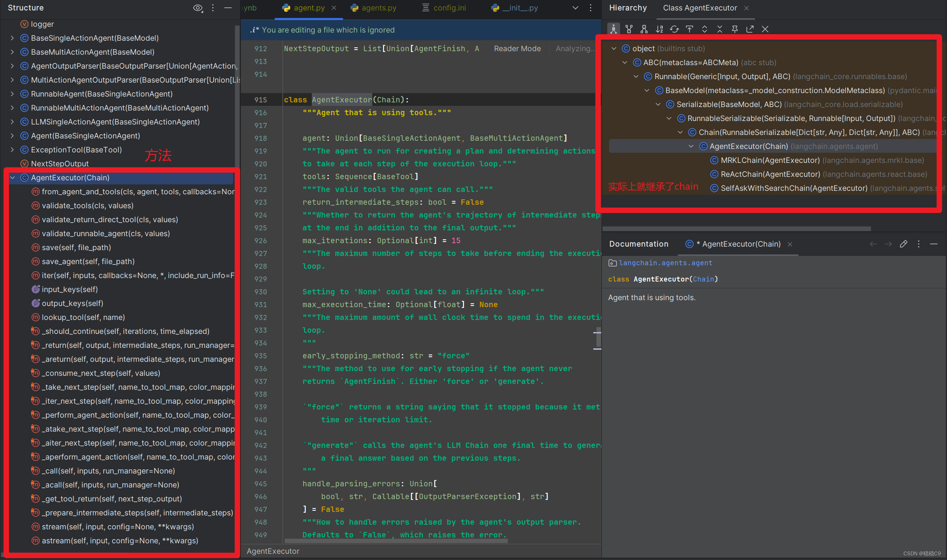Close the AgentExecutor(Chain) documentation tab
Image resolution: width=947 pixels, height=560 pixels.
coord(790,244)
